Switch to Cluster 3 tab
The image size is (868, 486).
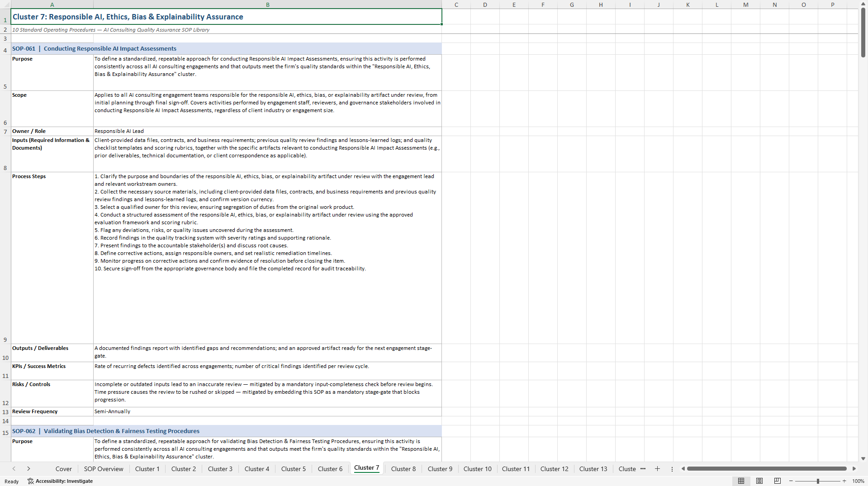click(220, 469)
